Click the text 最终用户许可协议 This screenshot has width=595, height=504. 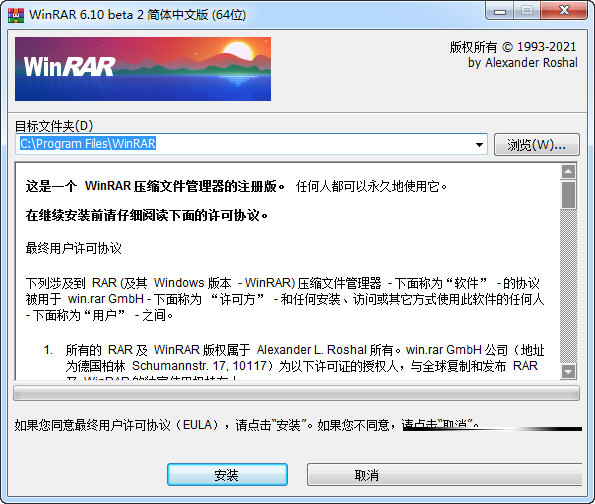click(74, 248)
